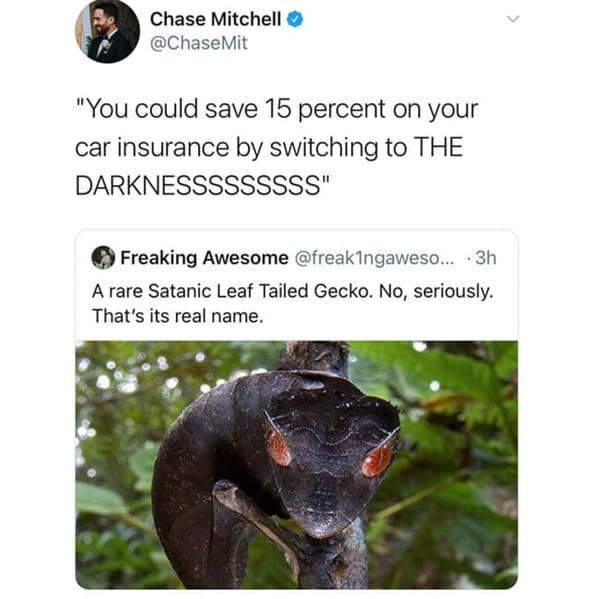
Task: View the gecko photo full size
Action: (x=297, y=465)
